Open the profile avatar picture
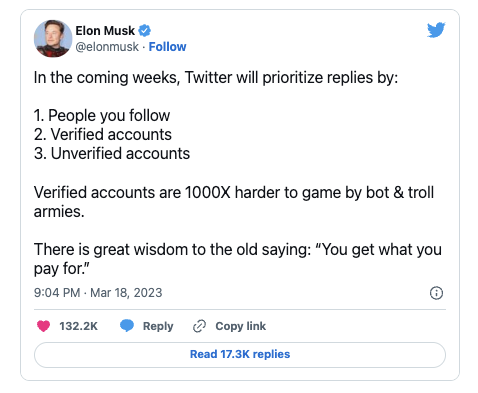The image size is (478, 393). 53,38
